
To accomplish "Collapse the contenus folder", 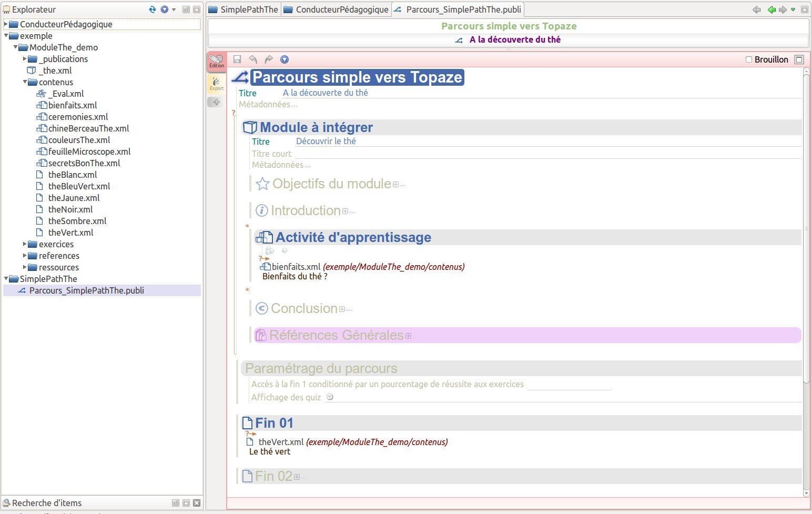I will pos(25,82).
